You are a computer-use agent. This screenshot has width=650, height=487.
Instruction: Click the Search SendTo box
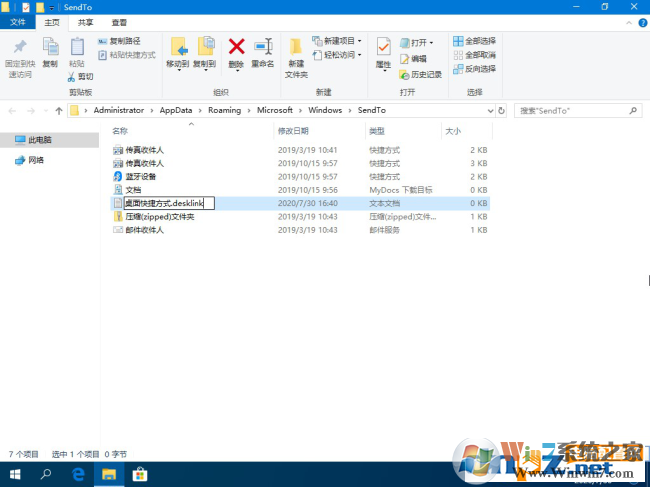click(578, 111)
